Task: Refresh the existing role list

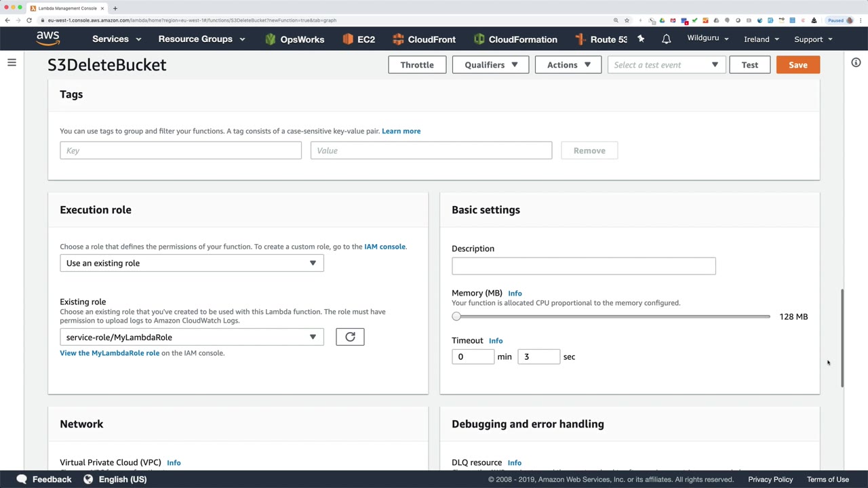Action: point(350,337)
